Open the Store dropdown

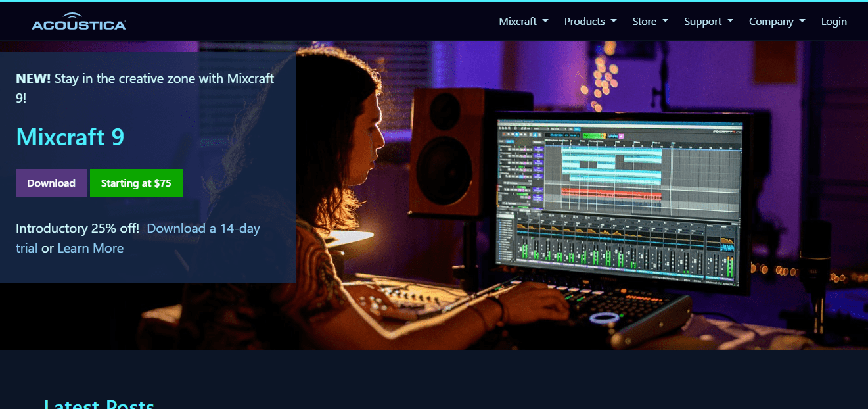pos(651,22)
